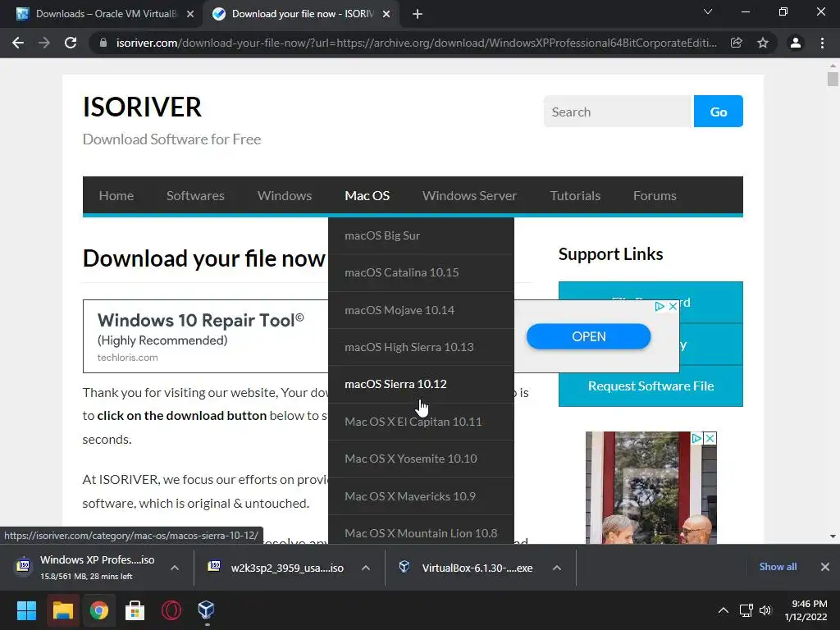Close the downloads shelf
Screen dimensions: 840x630
(x=825, y=567)
